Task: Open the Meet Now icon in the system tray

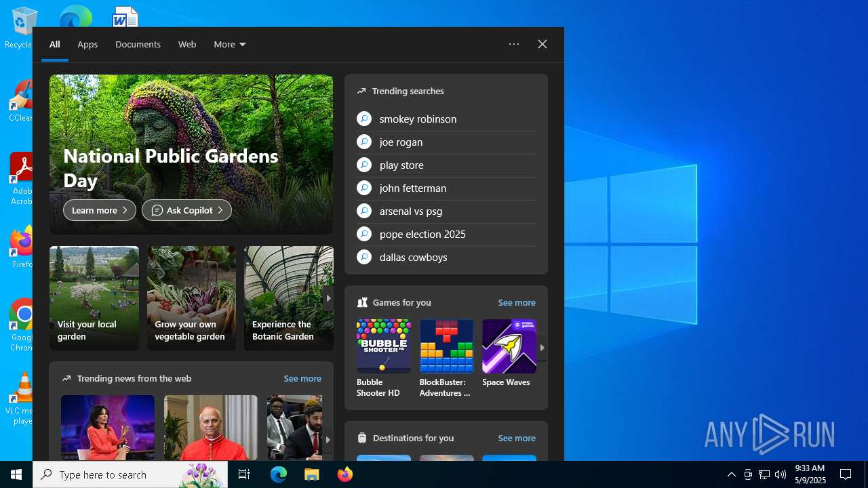Action: tap(748, 474)
